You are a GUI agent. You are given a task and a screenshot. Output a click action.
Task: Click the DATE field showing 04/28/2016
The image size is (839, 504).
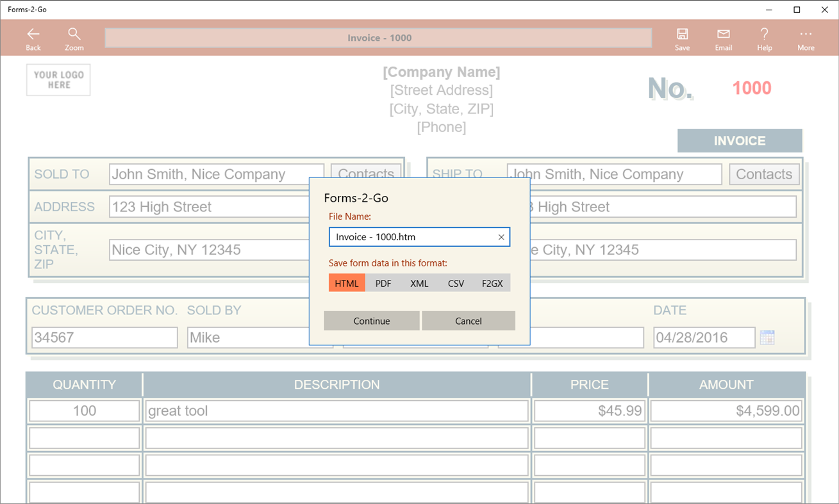pyautogui.click(x=704, y=337)
